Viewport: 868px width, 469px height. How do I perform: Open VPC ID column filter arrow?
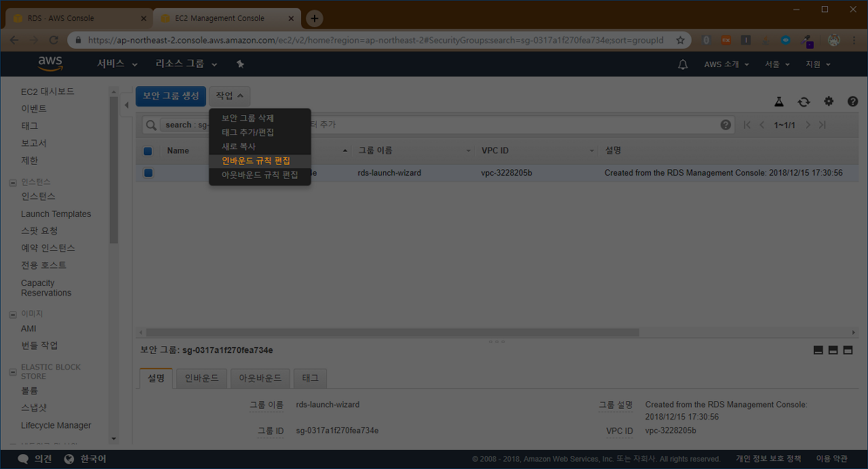pyautogui.click(x=592, y=150)
